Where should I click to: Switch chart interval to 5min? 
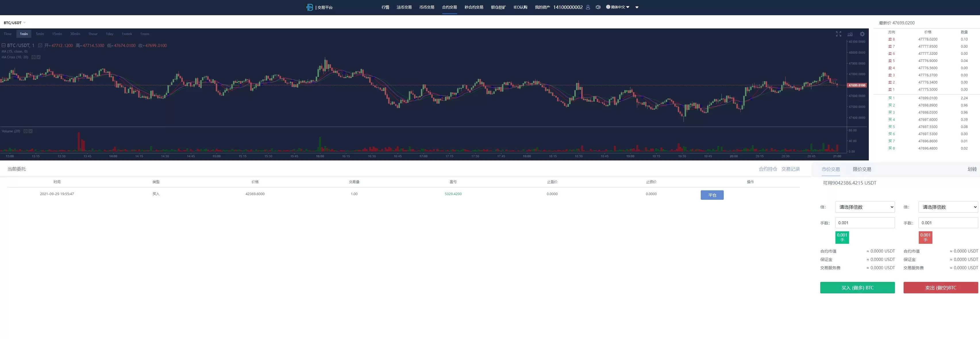(40, 34)
